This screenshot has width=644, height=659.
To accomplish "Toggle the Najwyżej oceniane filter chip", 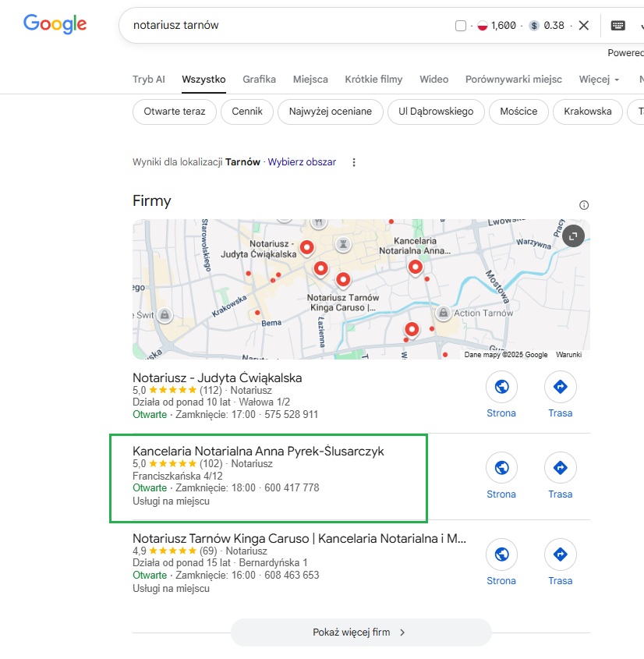I will tap(331, 112).
